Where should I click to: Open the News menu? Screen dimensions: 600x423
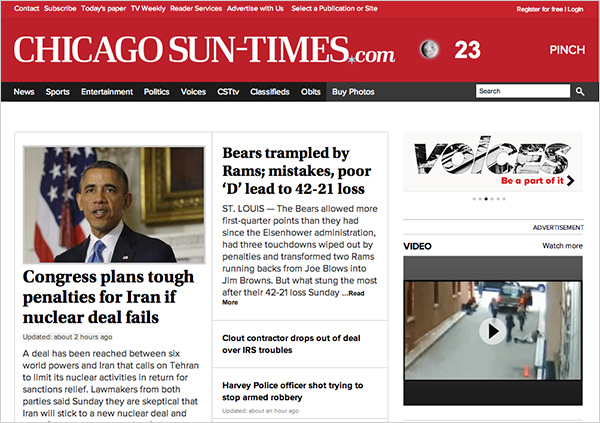(x=24, y=92)
